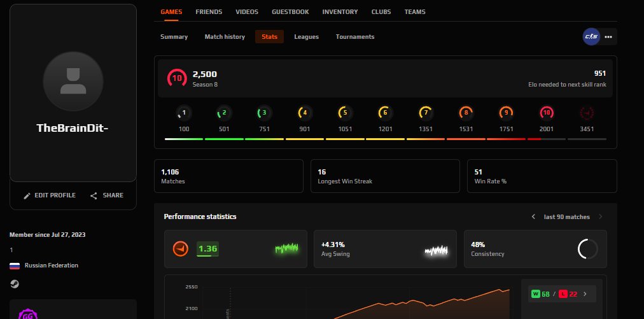Select skill level 10 icon at 2001
644x319 pixels.
click(546, 113)
